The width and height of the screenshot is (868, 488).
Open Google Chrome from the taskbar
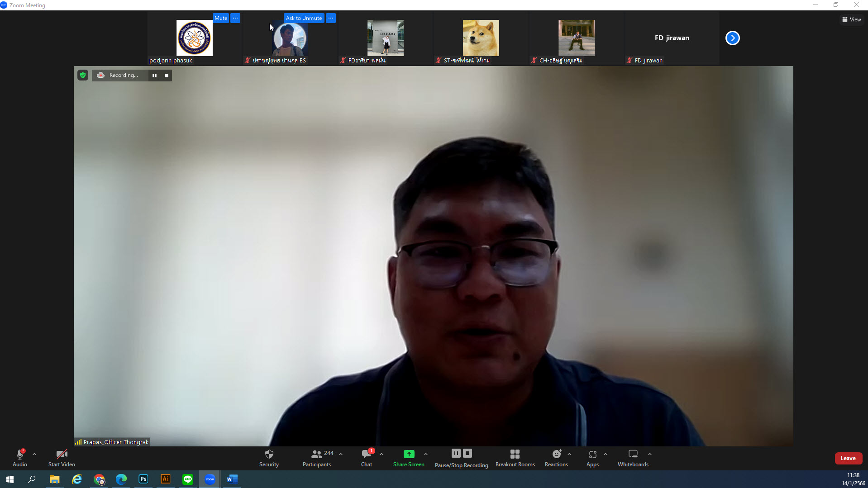(99, 479)
